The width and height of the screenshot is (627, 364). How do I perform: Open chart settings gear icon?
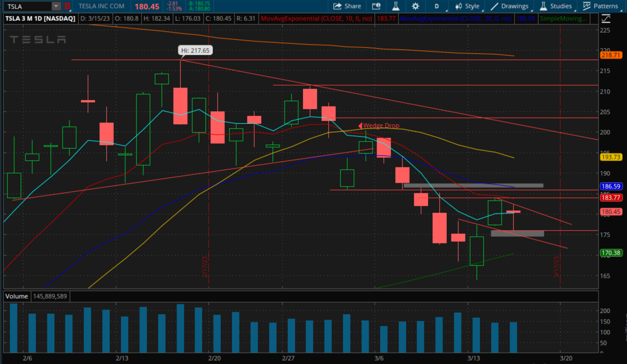click(x=415, y=6)
